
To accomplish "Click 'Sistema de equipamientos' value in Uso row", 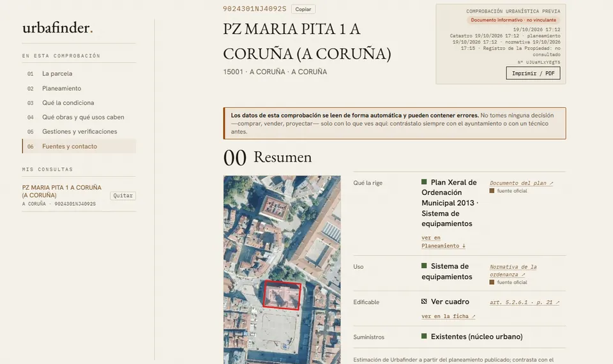I will pyautogui.click(x=447, y=271).
